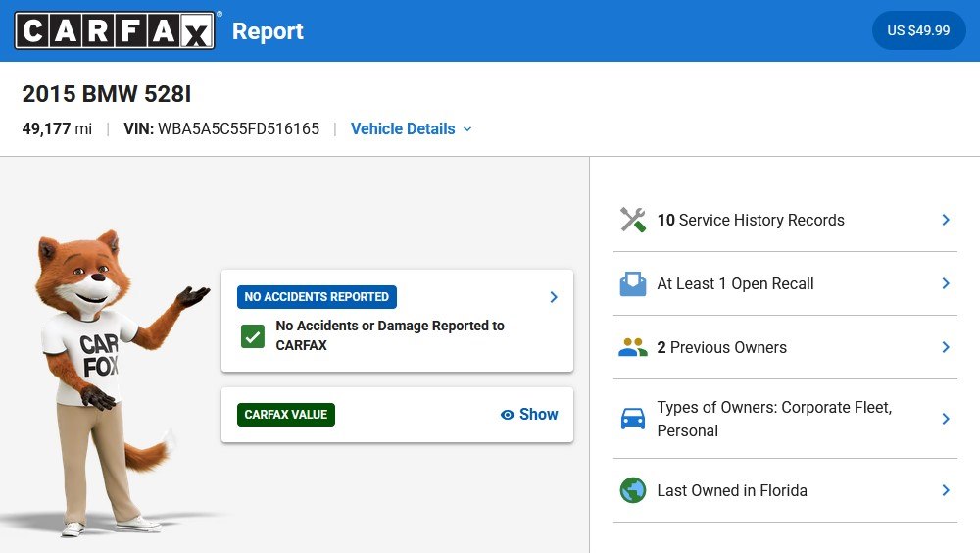Viewport: 980px width, 553px height.
Task: Click the open recall envelope icon
Action: (x=632, y=283)
